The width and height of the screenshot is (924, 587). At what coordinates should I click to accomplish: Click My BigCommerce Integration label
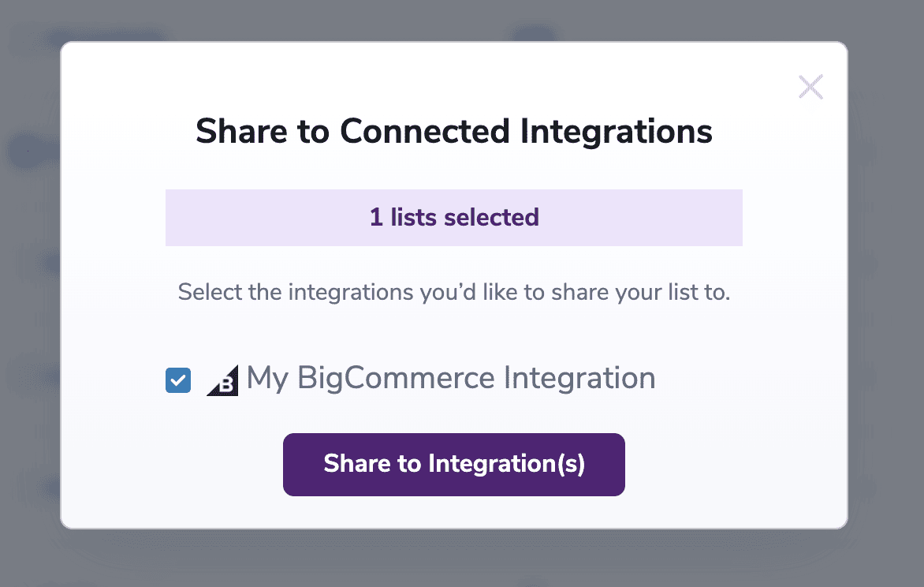(450, 379)
